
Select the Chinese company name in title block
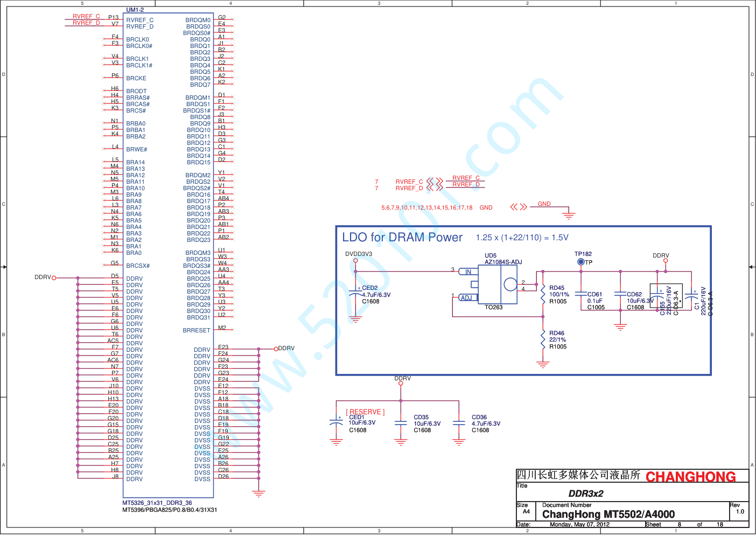(x=578, y=475)
